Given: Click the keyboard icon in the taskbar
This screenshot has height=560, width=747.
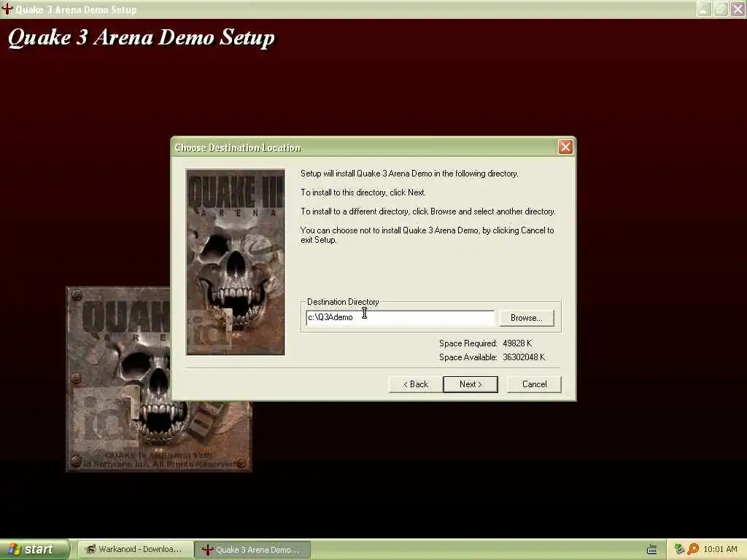Looking at the screenshot, I should pyautogui.click(x=652, y=550).
